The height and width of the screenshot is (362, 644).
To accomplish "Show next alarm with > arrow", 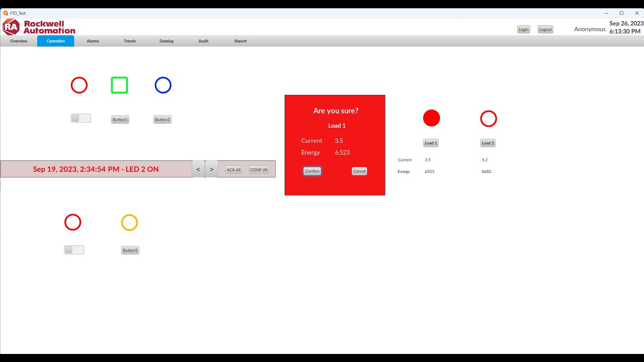I will coord(212,169).
